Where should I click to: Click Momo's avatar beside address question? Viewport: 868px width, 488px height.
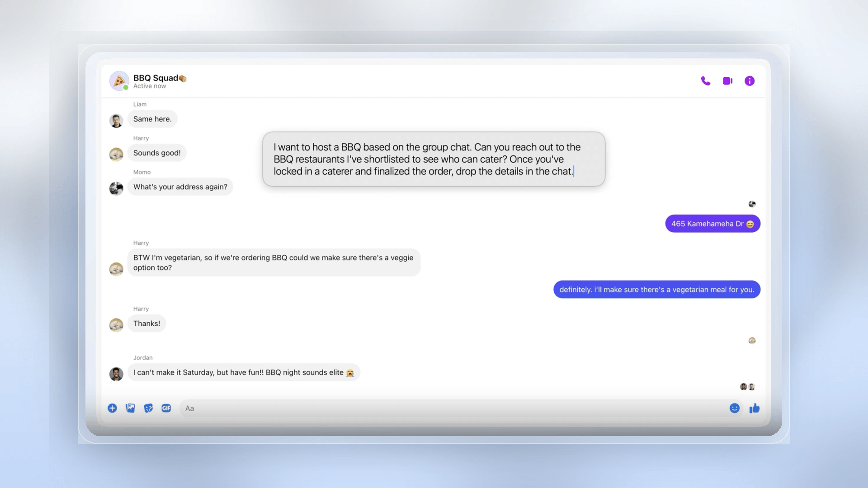click(x=116, y=188)
